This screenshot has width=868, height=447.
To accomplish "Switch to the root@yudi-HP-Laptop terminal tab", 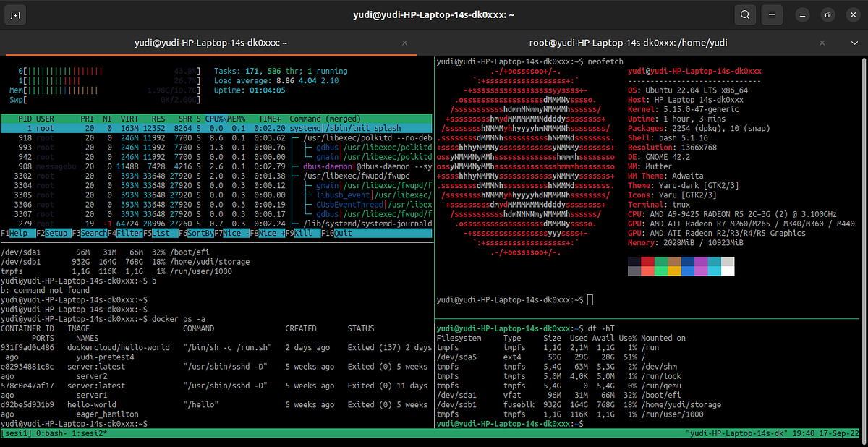I will [626, 43].
